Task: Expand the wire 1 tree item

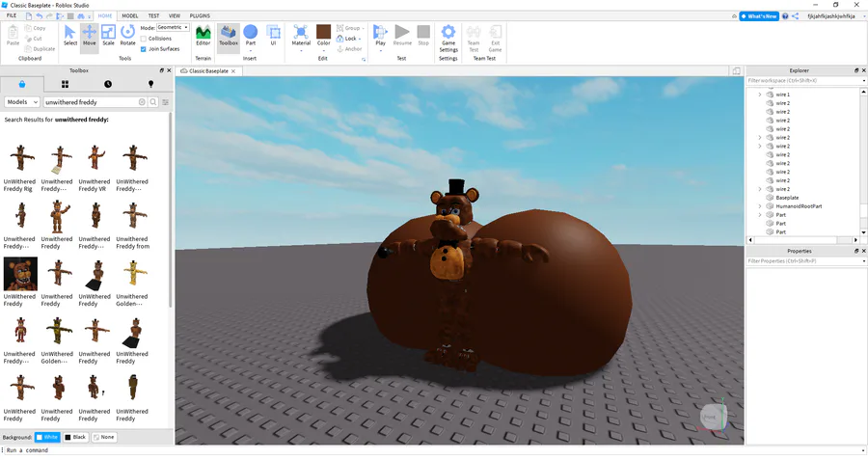Action: tap(760, 95)
